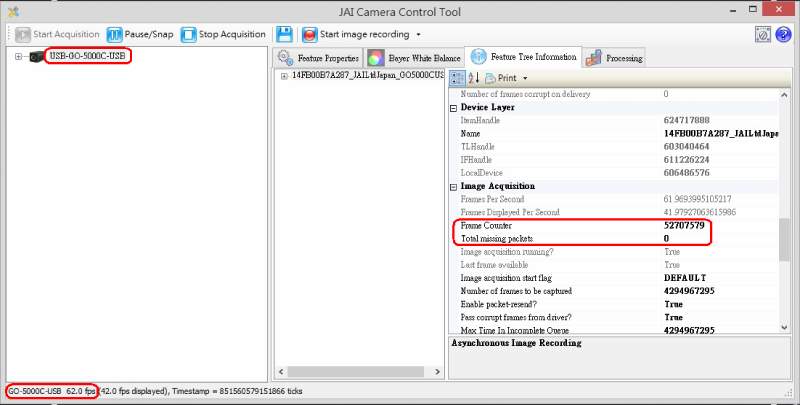Click the app icon in the title bar
Screen dimensions: 800x405
pos(13,11)
